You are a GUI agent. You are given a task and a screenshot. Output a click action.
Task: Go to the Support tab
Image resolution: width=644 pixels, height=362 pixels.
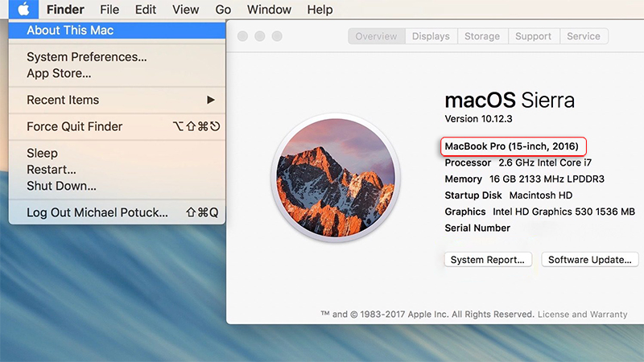(x=533, y=36)
